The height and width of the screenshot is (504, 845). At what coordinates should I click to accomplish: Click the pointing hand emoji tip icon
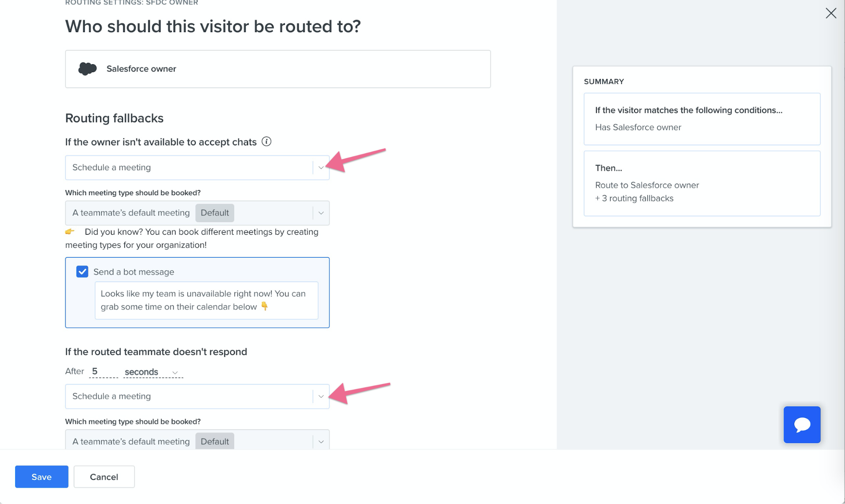[70, 232]
